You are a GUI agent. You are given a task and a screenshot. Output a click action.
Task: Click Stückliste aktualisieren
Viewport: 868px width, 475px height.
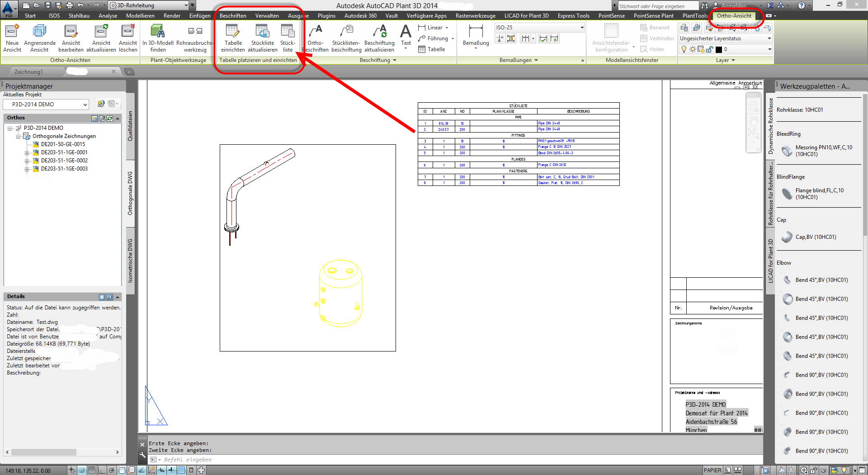tap(263, 38)
